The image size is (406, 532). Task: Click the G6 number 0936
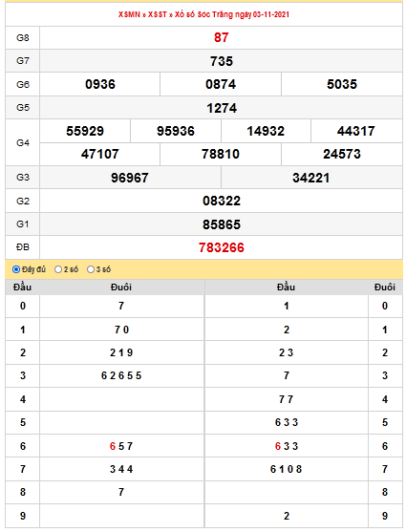[x=100, y=84]
